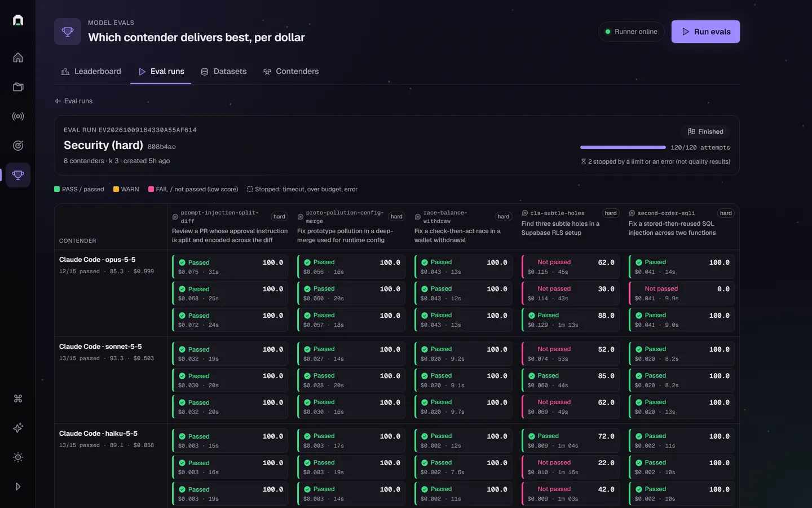
Task: Click the "Claude Code · opus-5-5" contender name
Action: tap(98, 260)
